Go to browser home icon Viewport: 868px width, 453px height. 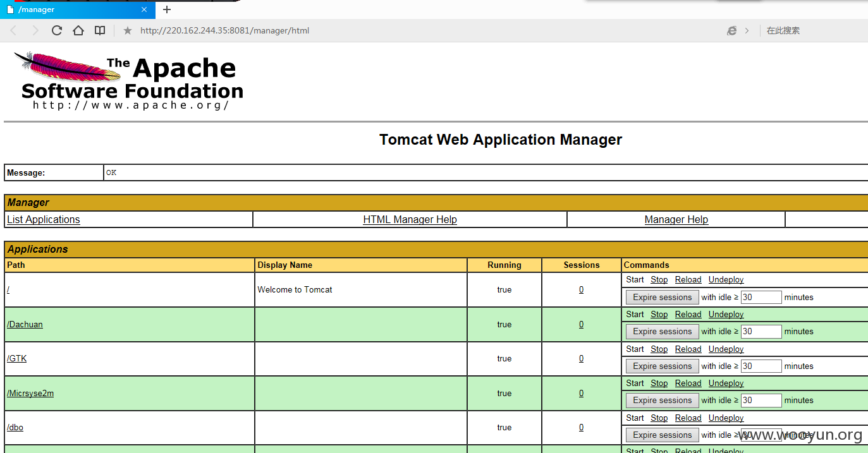click(x=78, y=30)
